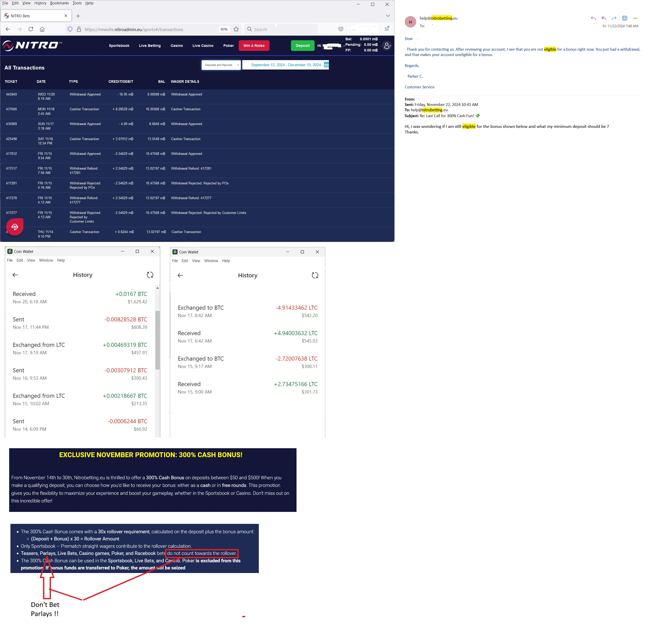Open Firefox hamburger application menu

[x=387, y=29]
